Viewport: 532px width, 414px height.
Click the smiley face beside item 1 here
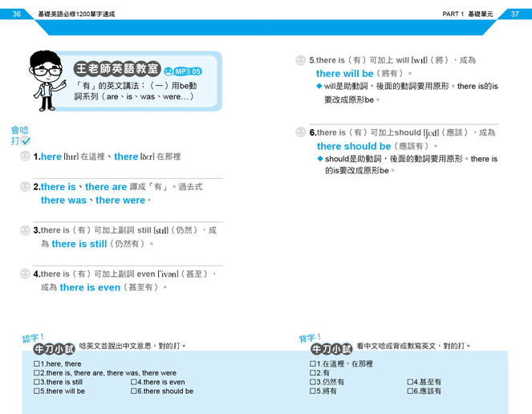[x=25, y=156]
